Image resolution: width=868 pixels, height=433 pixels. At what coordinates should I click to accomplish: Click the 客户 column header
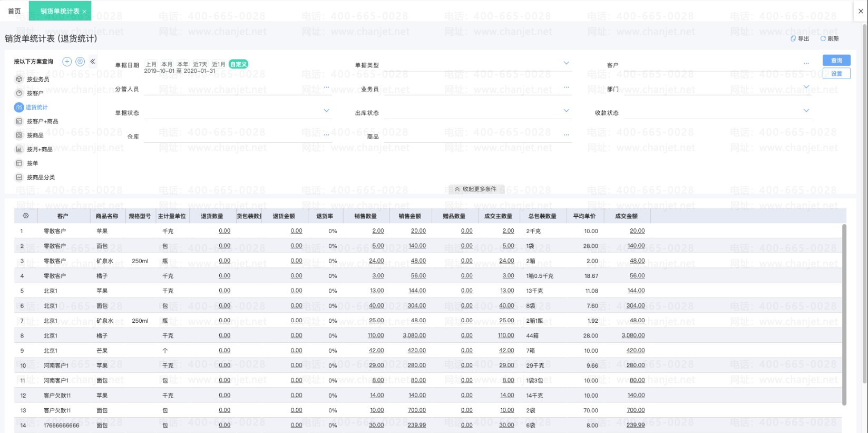(x=63, y=216)
